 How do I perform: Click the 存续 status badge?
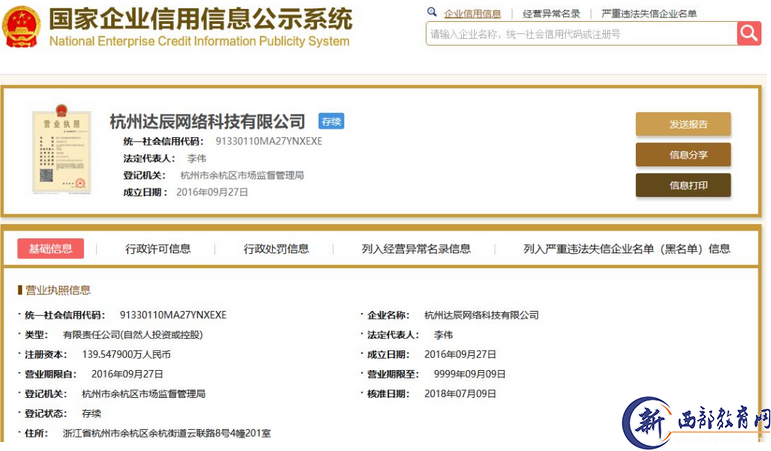(331, 121)
